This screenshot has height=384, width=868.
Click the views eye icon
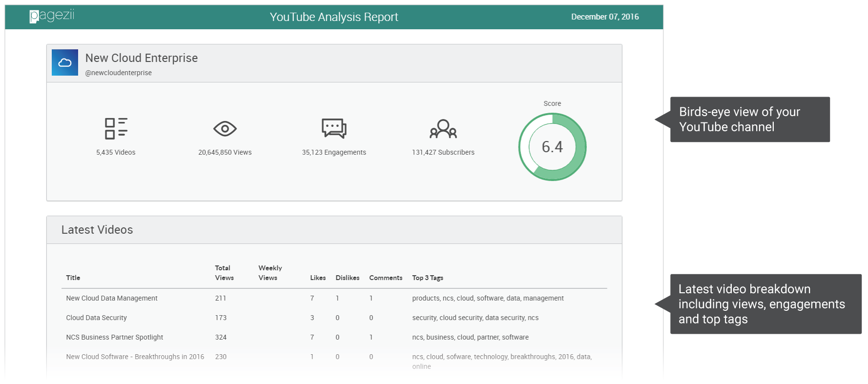(225, 129)
